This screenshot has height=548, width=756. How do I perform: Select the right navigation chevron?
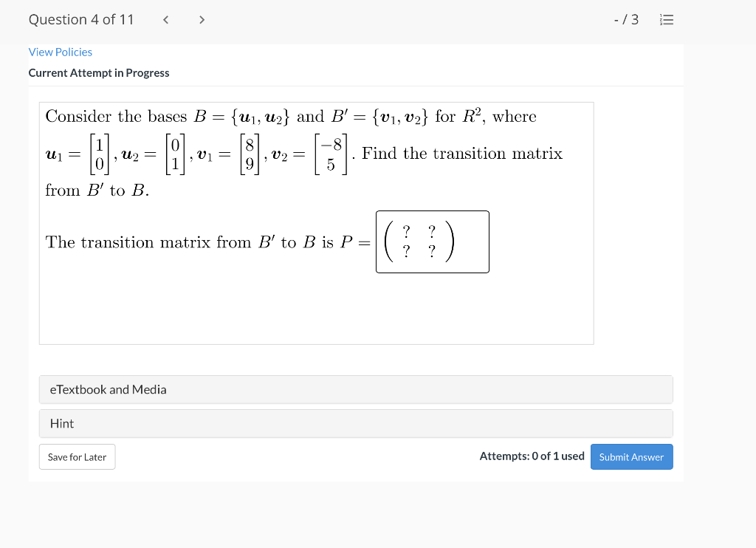point(202,20)
